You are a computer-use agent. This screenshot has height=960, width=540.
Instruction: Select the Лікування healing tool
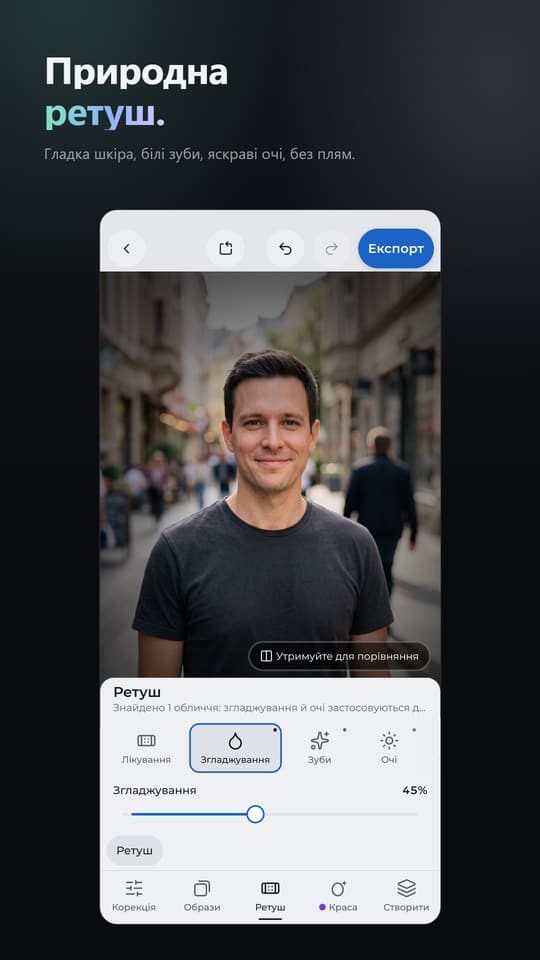tap(146, 748)
